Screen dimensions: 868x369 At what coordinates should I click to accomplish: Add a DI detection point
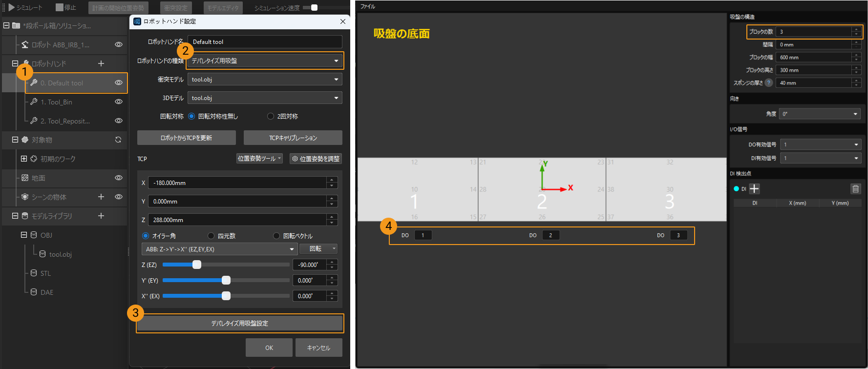[754, 189]
